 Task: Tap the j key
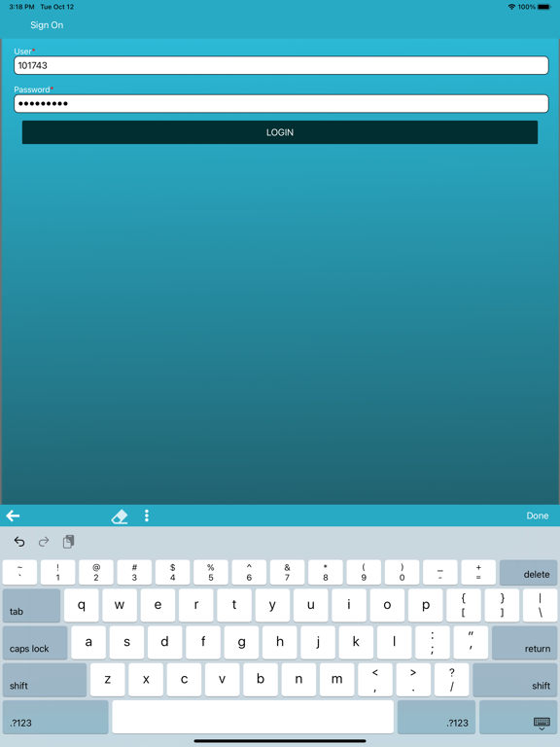tap(318, 643)
